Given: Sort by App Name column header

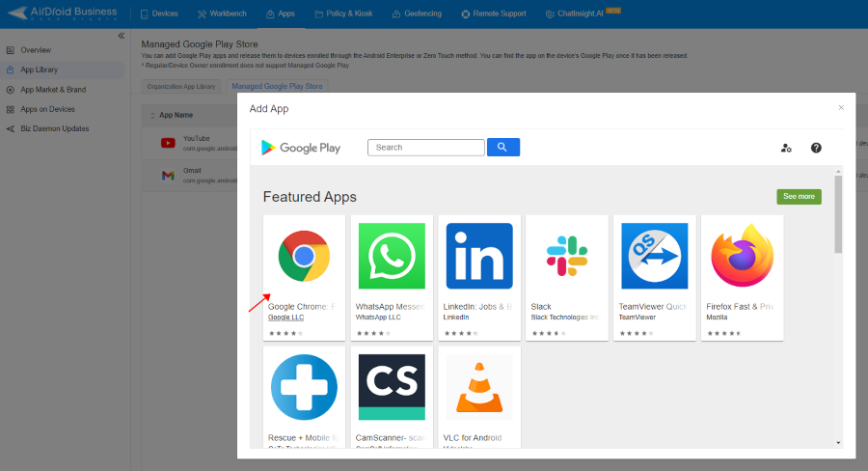Looking at the screenshot, I should click(176, 115).
